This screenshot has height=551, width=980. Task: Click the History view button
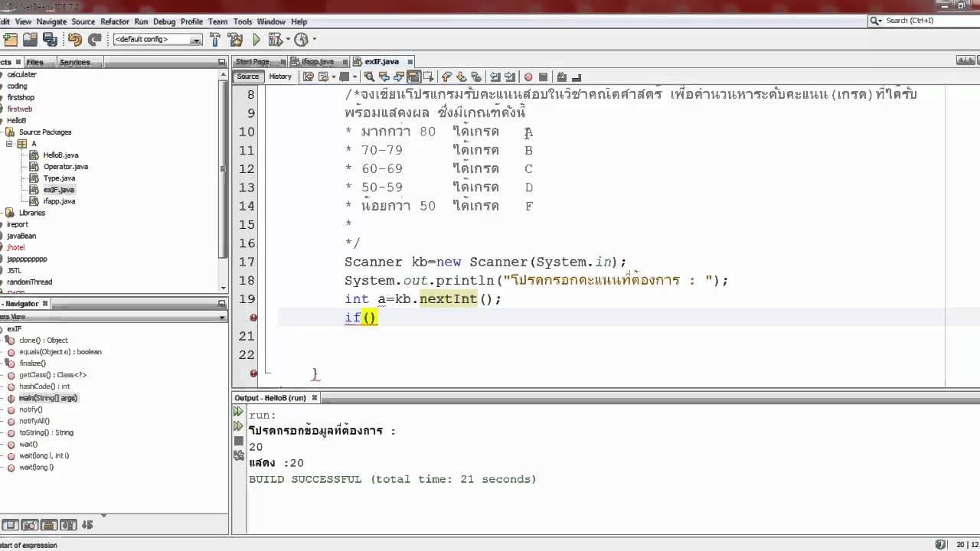pos(280,77)
